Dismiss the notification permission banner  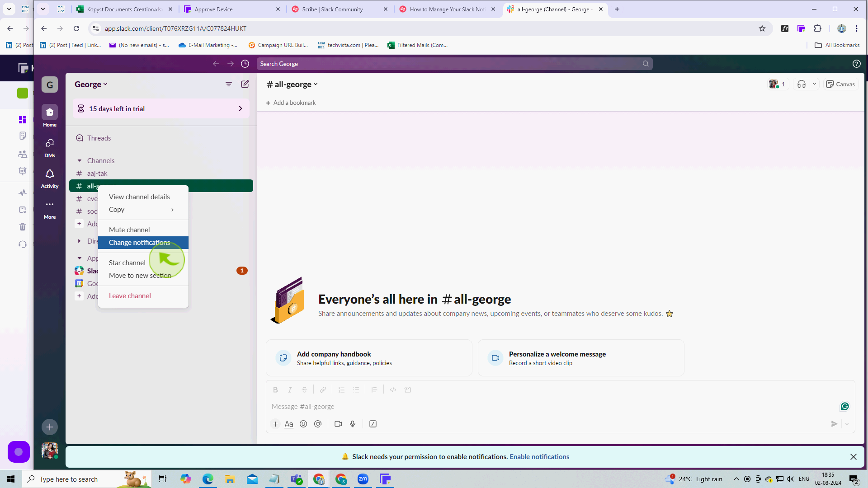tap(853, 457)
